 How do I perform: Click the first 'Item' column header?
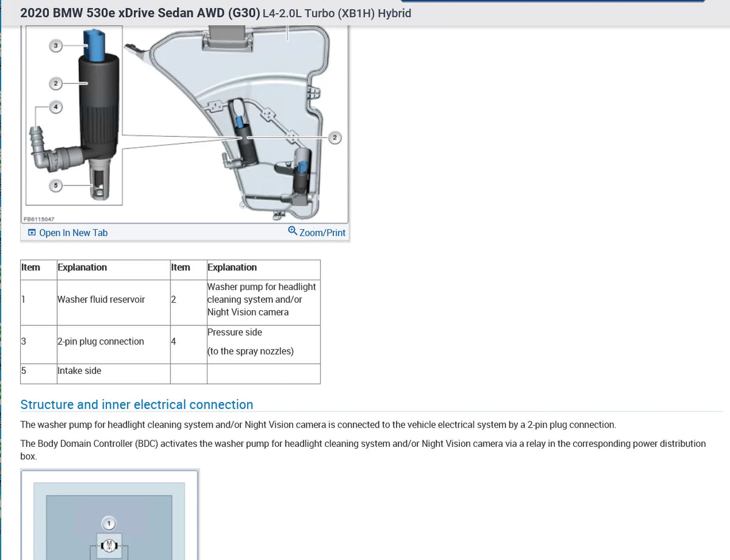[x=30, y=268]
